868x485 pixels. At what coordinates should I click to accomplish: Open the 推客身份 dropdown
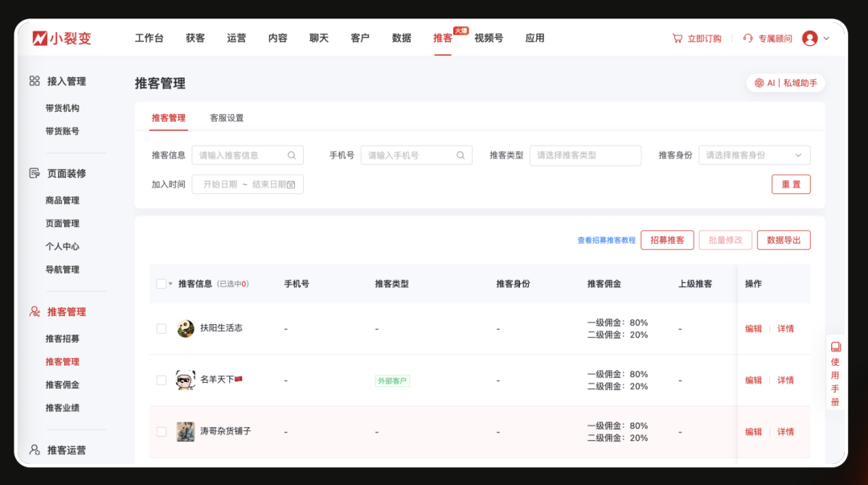pyautogui.click(x=753, y=154)
